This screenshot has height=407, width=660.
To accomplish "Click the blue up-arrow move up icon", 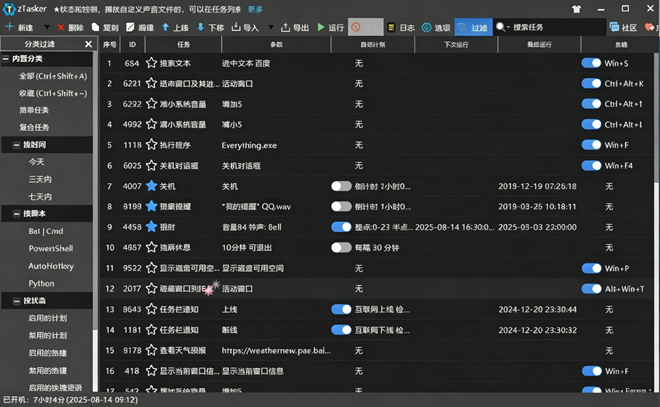I will click(165, 27).
